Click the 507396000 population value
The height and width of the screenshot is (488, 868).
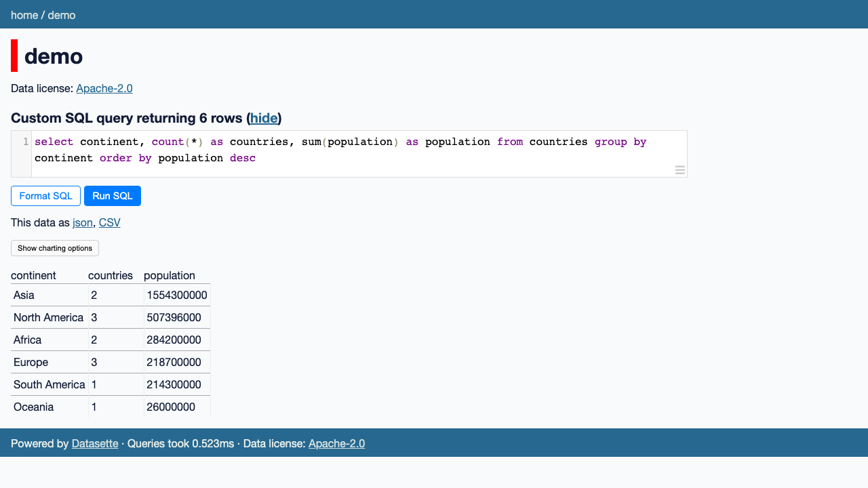click(x=177, y=317)
